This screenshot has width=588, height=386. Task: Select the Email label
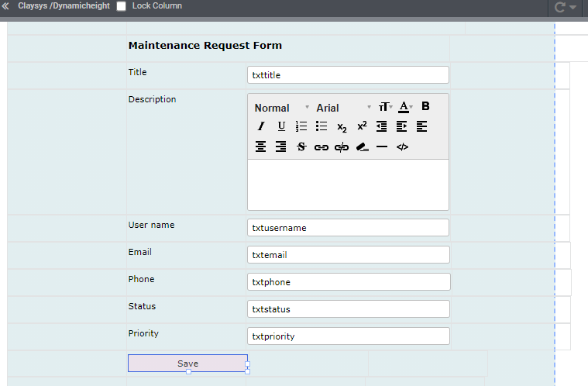pos(140,252)
